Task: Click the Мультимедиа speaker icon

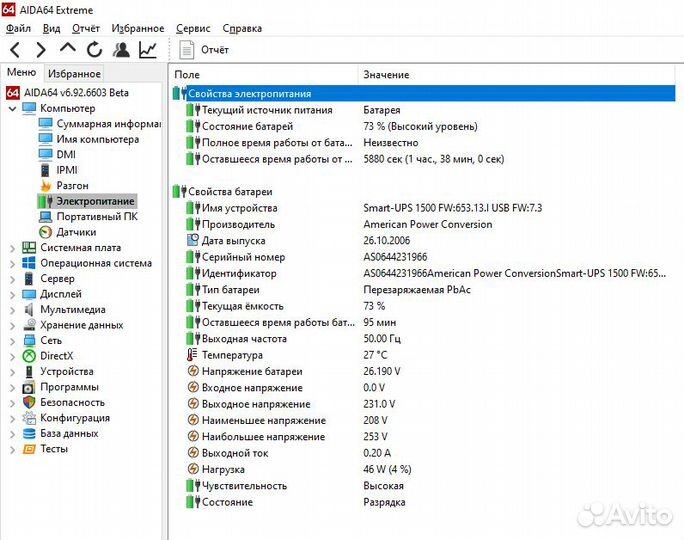Action: (29, 310)
